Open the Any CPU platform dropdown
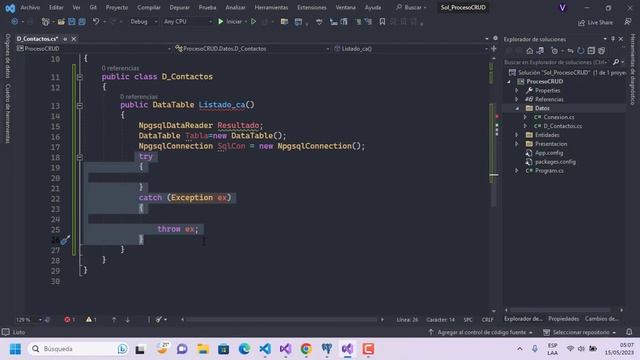The width and height of the screenshot is (640, 360). tap(188, 22)
